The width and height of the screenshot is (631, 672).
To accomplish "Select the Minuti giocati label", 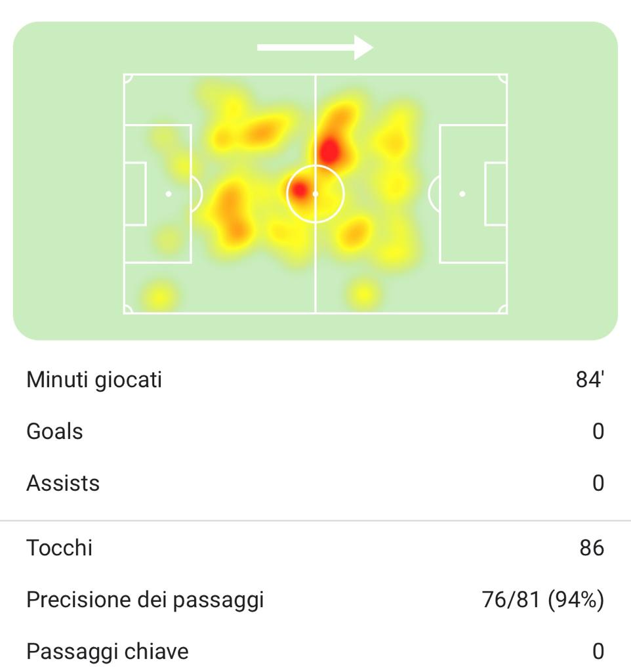I will [94, 380].
